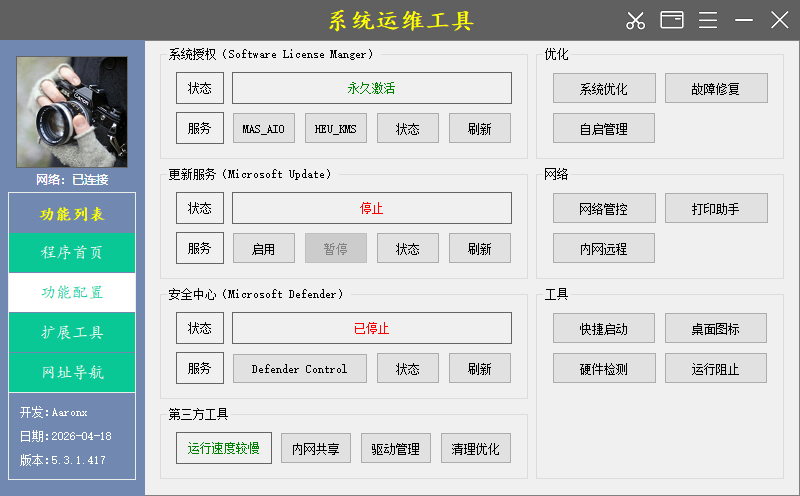Click the HEU_KMS button
800x496 pixels.
coord(336,128)
